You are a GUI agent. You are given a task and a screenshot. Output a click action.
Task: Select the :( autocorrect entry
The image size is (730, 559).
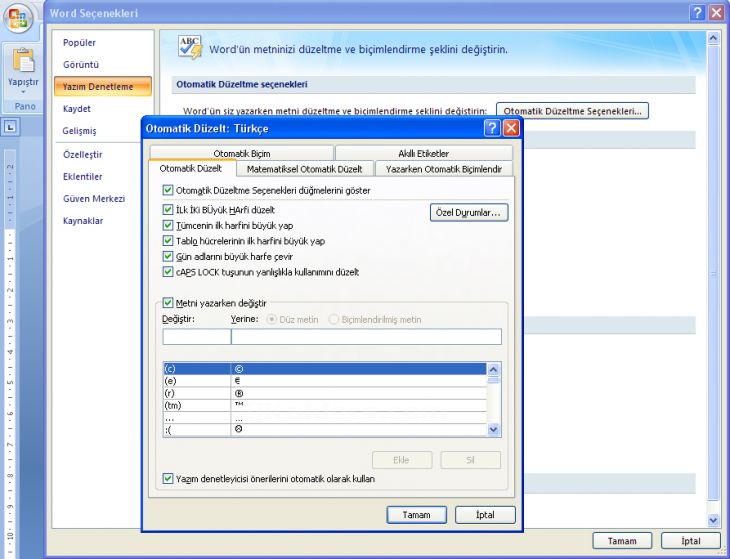click(324, 430)
